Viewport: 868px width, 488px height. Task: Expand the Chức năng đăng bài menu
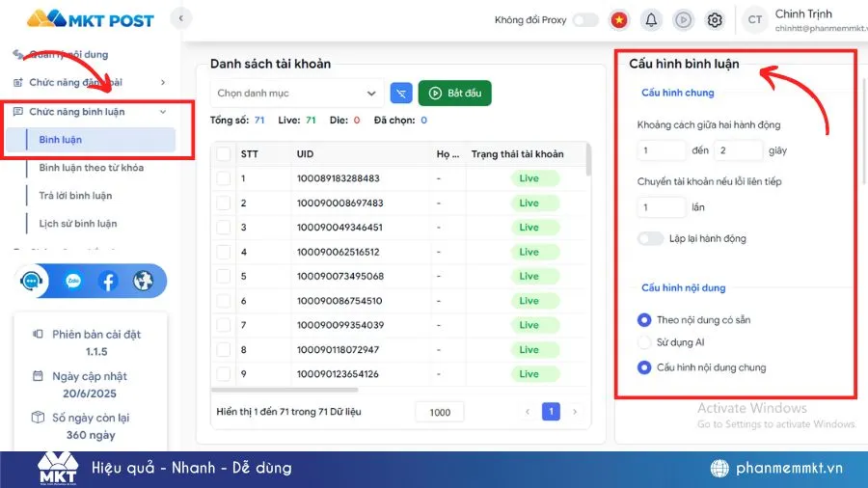pyautogui.click(x=163, y=82)
